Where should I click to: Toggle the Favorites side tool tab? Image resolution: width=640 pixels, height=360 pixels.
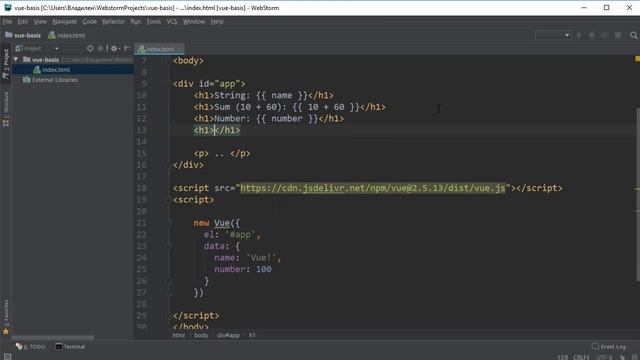6,317
